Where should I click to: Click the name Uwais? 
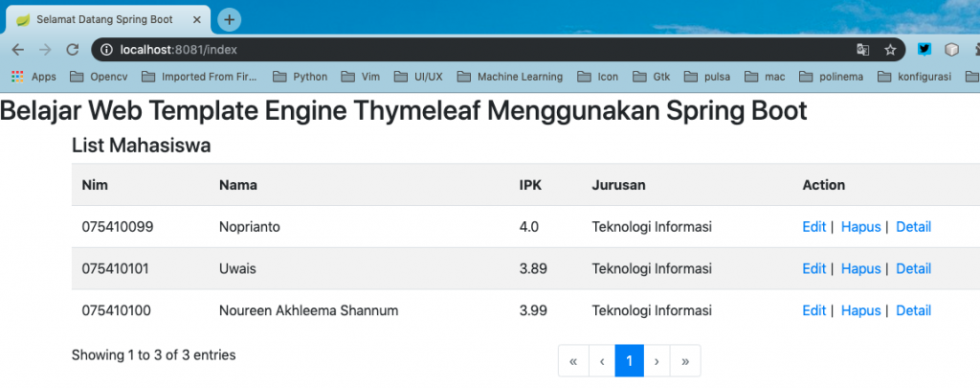tap(237, 269)
